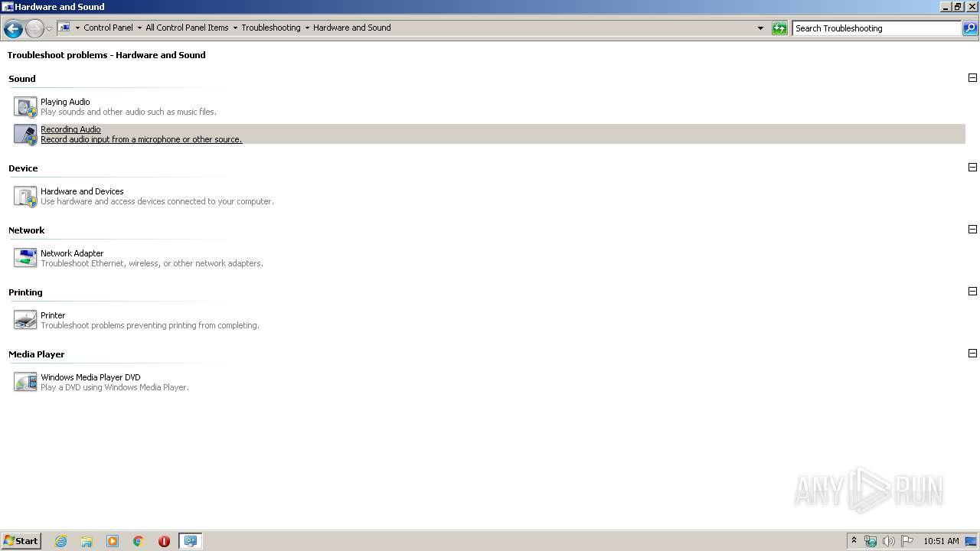Viewport: 980px width, 551px height.
Task: Select the Control Panel taskbar button
Action: click(190, 541)
